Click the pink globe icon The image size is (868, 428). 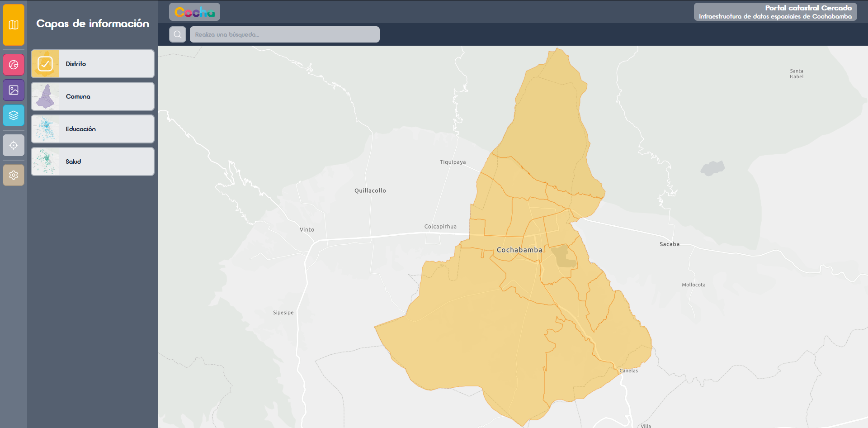pyautogui.click(x=14, y=65)
